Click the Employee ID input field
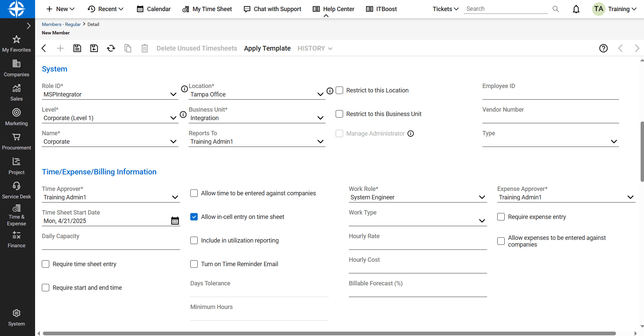644x336 pixels. coord(550,94)
